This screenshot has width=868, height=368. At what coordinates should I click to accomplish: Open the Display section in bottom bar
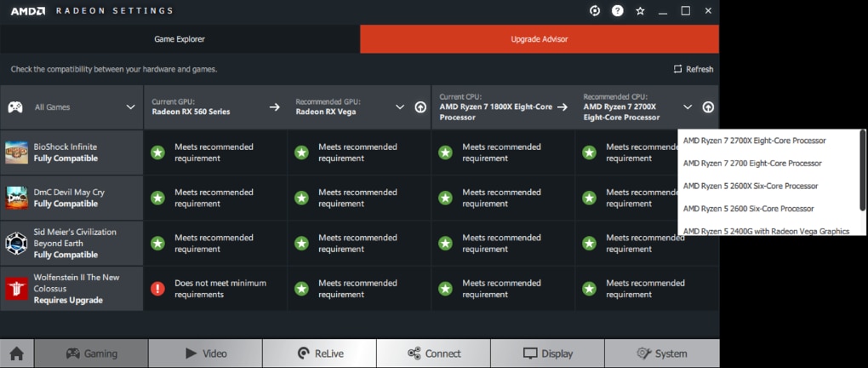pyautogui.click(x=547, y=353)
